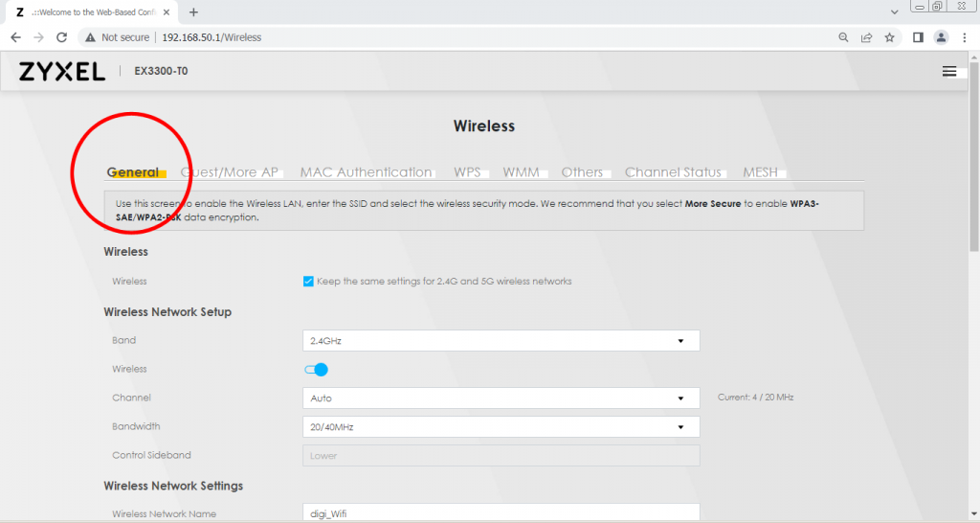980x523 pixels.
Task: Toggle the Wireless enable switch
Action: 316,370
